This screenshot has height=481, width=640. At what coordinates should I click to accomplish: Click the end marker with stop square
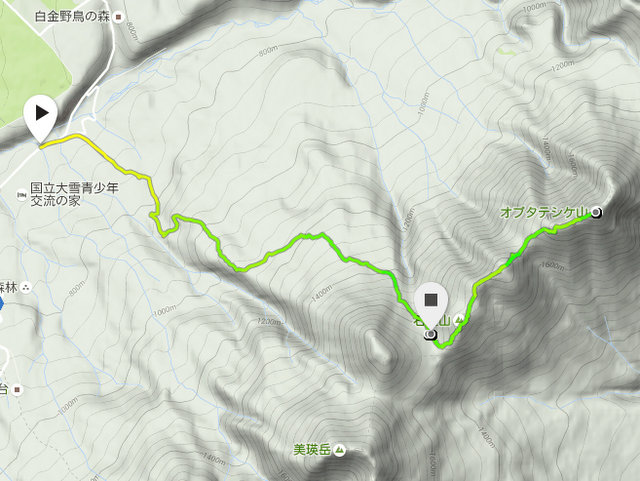[x=431, y=305]
